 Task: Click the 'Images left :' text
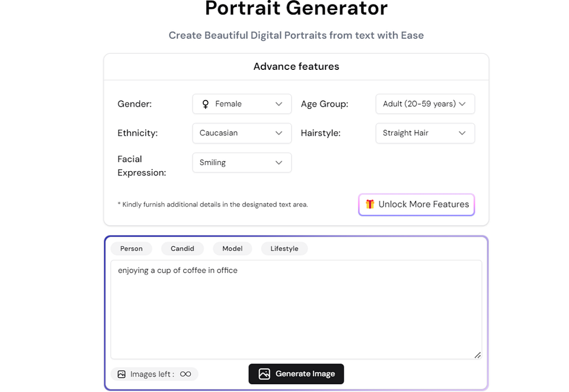tap(152, 374)
